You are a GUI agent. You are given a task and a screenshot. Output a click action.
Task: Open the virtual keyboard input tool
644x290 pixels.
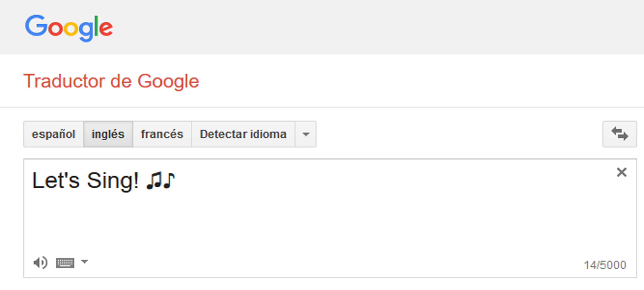pyautogui.click(x=65, y=263)
